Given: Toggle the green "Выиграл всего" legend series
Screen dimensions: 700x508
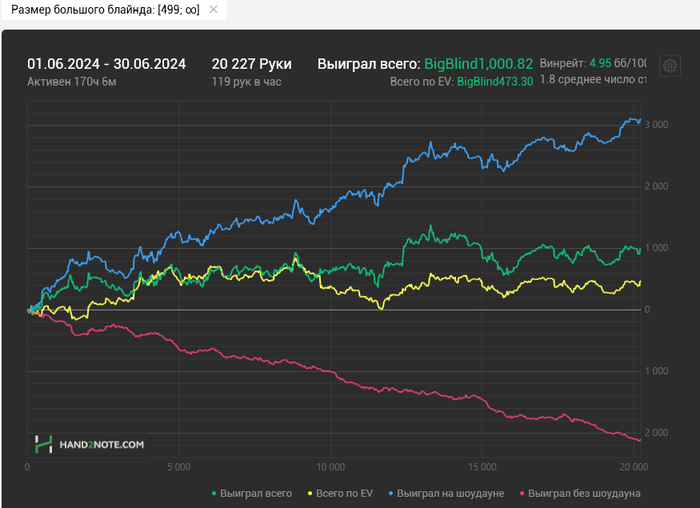Looking at the screenshot, I should (x=252, y=493).
